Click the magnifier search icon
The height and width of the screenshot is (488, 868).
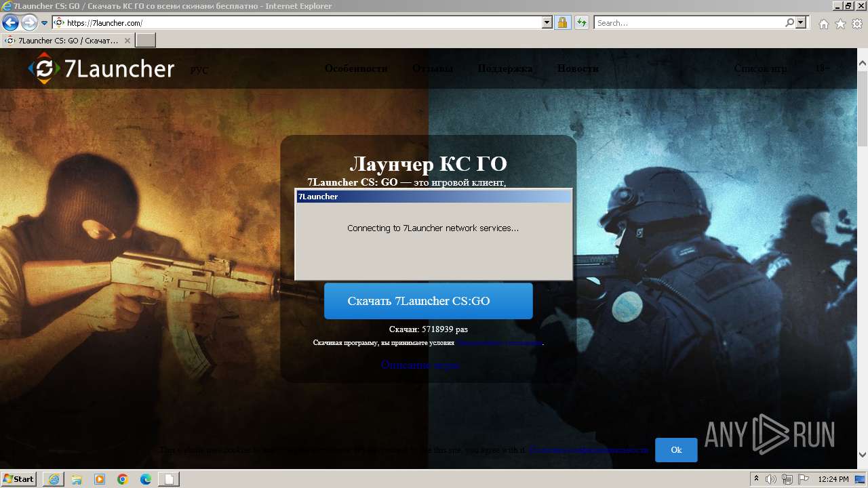[789, 22]
